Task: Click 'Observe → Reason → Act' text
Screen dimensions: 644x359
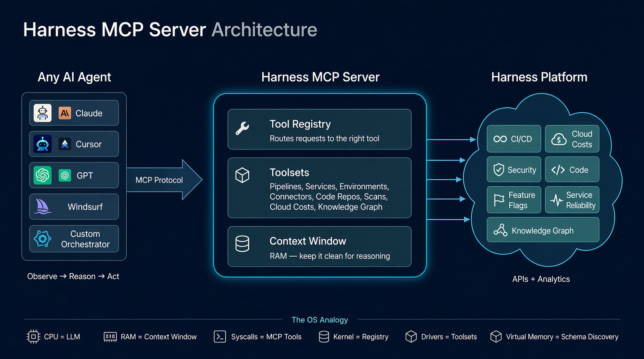Action: 73,277
